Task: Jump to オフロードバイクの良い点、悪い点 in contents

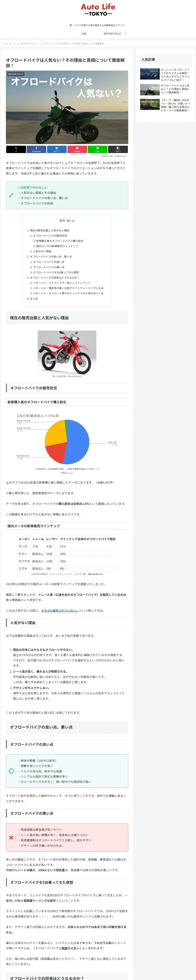Action: coord(51,257)
